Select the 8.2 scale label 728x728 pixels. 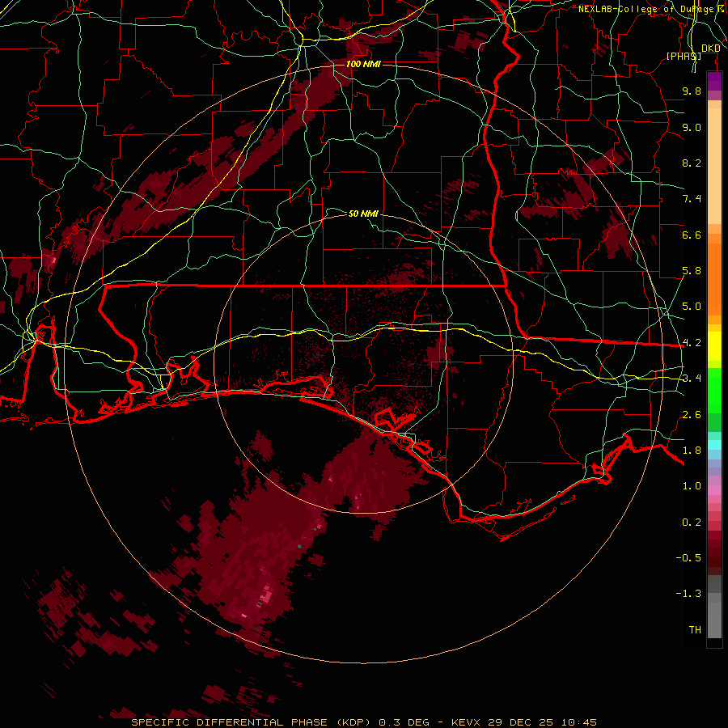coord(692,163)
